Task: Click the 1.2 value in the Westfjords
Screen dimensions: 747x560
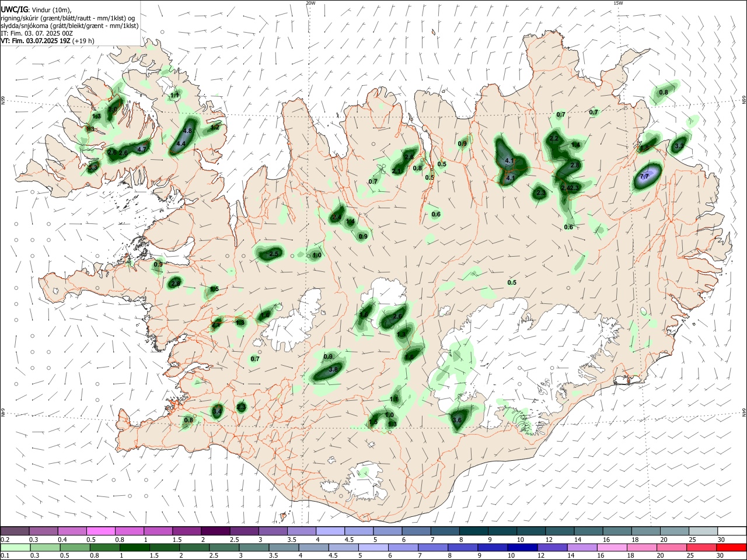Action: tap(215, 127)
